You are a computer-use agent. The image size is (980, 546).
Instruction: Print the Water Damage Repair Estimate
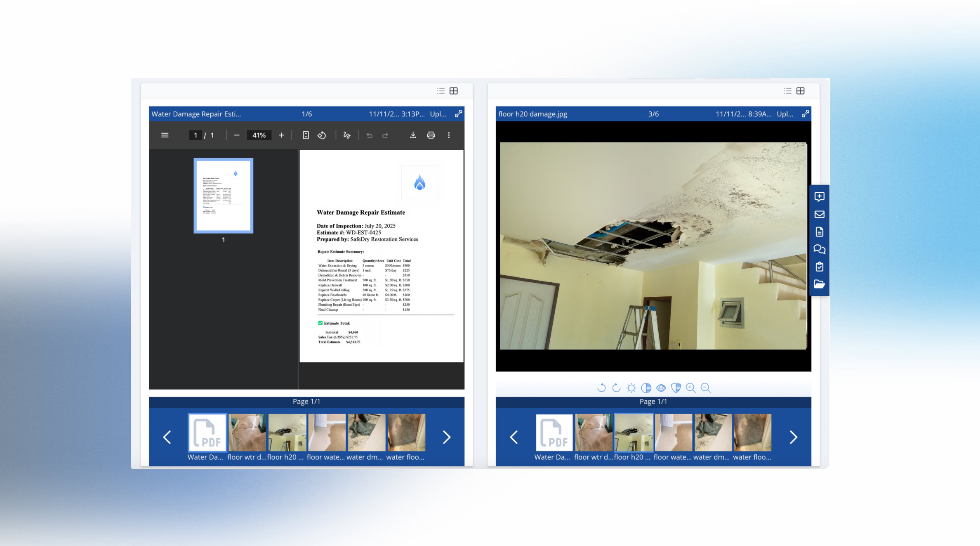[x=431, y=135]
